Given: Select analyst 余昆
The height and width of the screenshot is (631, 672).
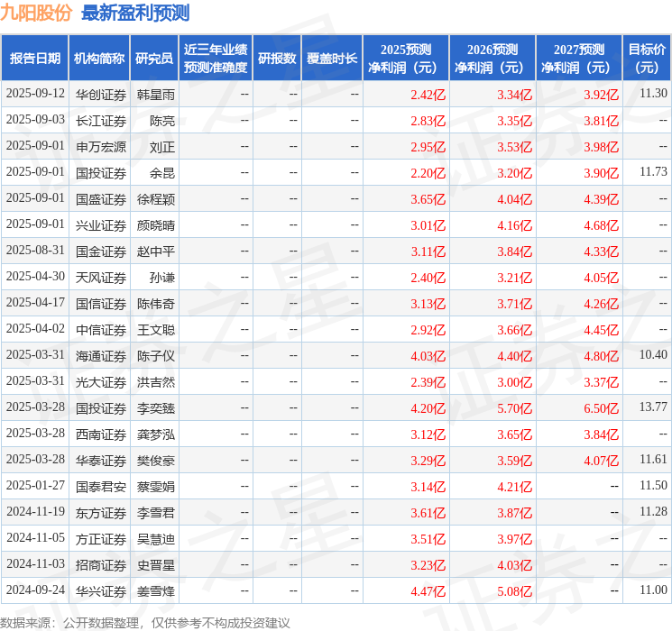Looking at the screenshot, I should click(162, 173).
